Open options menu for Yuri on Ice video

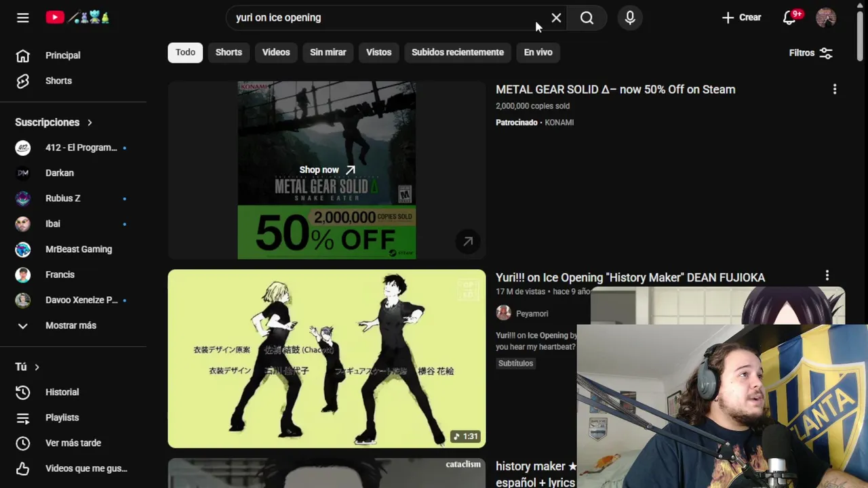[x=827, y=275]
